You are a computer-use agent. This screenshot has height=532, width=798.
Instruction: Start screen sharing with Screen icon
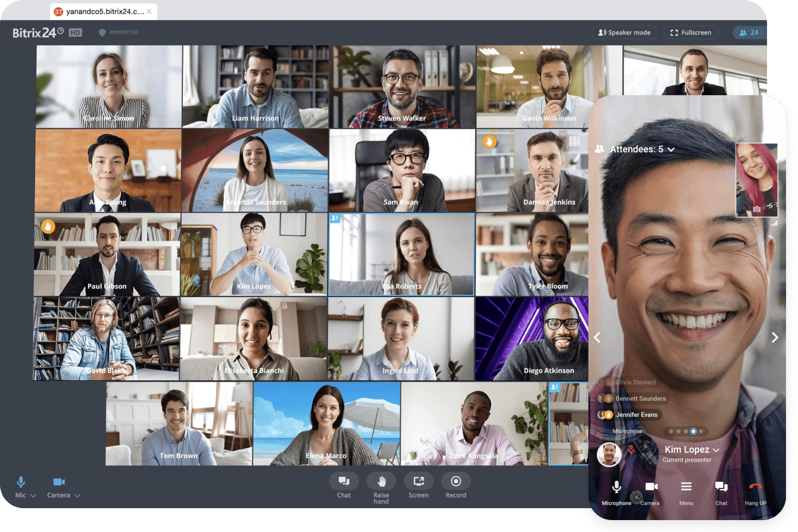418,481
